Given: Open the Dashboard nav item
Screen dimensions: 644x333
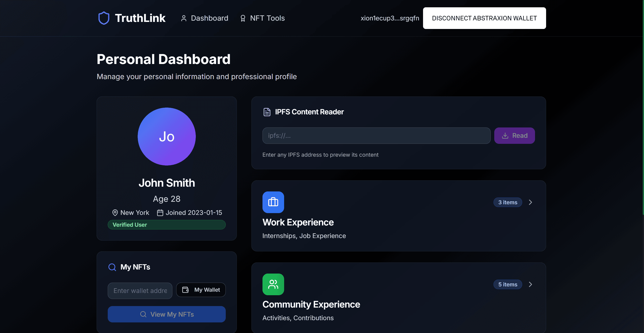Looking at the screenshot, I should (204, 18).
